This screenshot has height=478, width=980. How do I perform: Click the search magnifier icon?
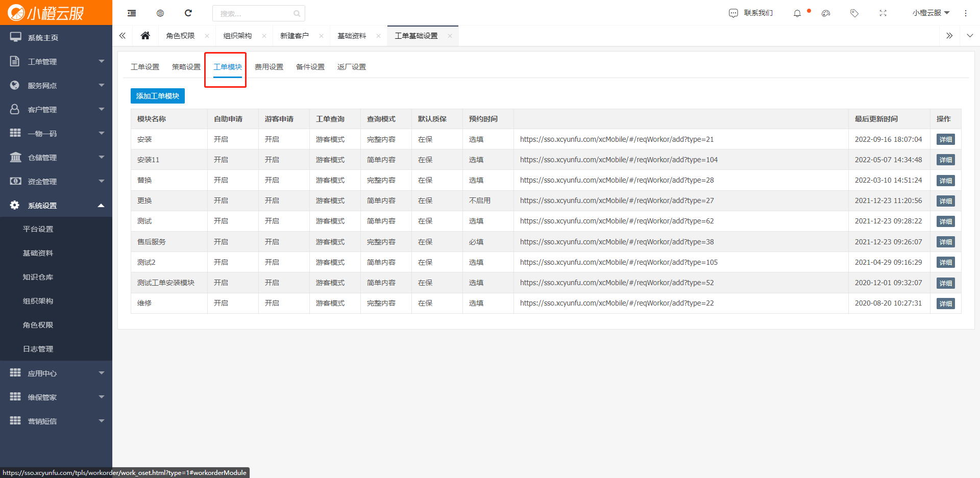pos(297,14)
